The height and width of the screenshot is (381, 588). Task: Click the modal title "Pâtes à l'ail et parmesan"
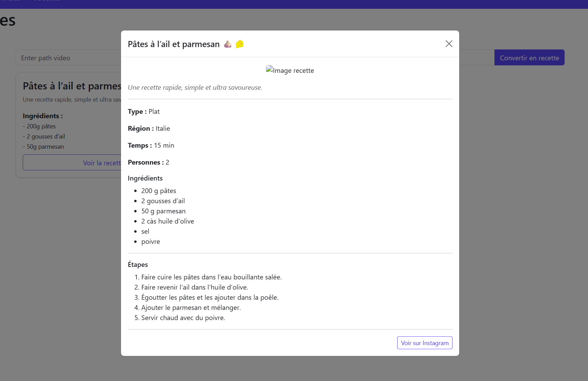(174, 44)
